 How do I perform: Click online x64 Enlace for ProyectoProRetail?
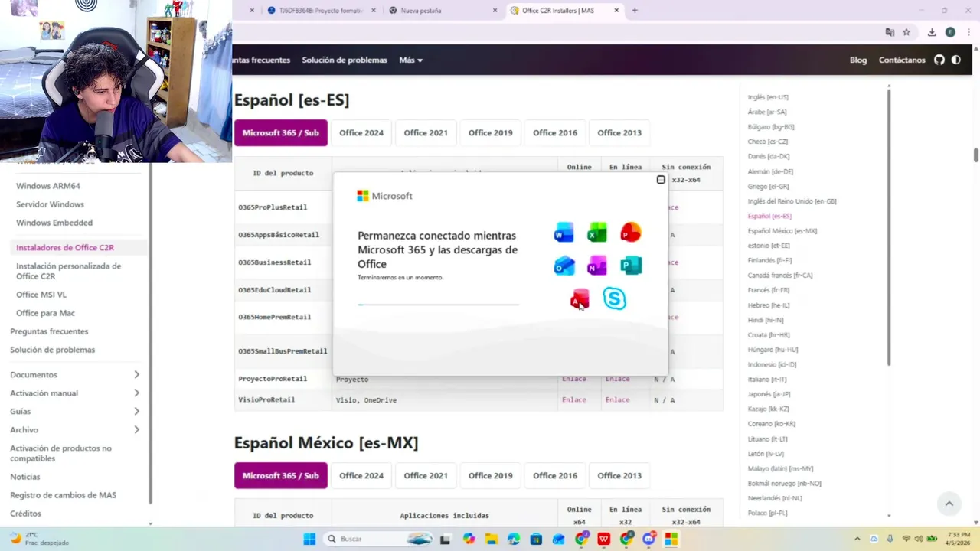[x=574, y=379]
